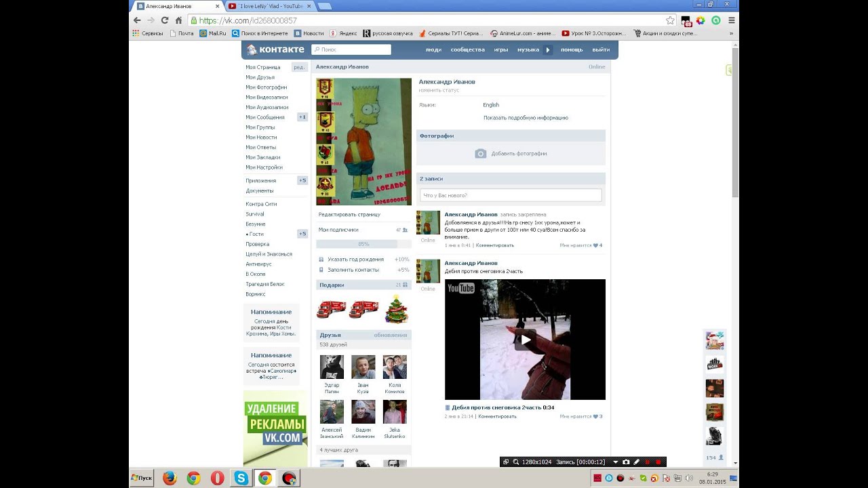Click the Bart Simpson profile photo
This screenshot has width=868, height=488.
363,142
